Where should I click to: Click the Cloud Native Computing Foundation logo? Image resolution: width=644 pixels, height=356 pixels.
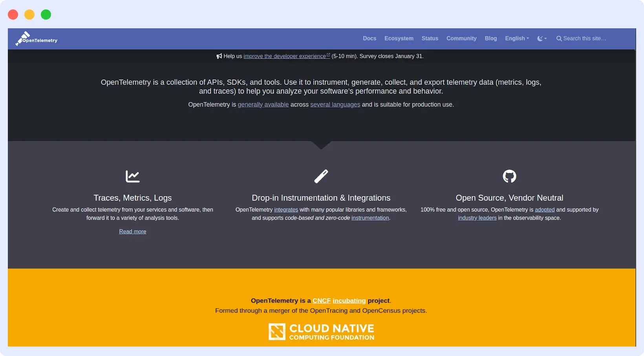(x=321, y=332)
